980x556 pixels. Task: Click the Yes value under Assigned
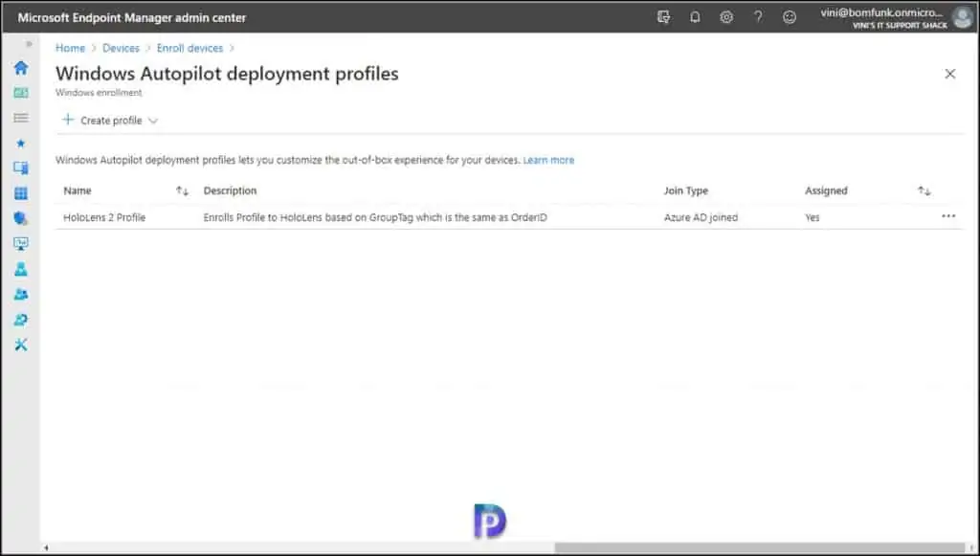pyautogui.click(x=812, y=217)
